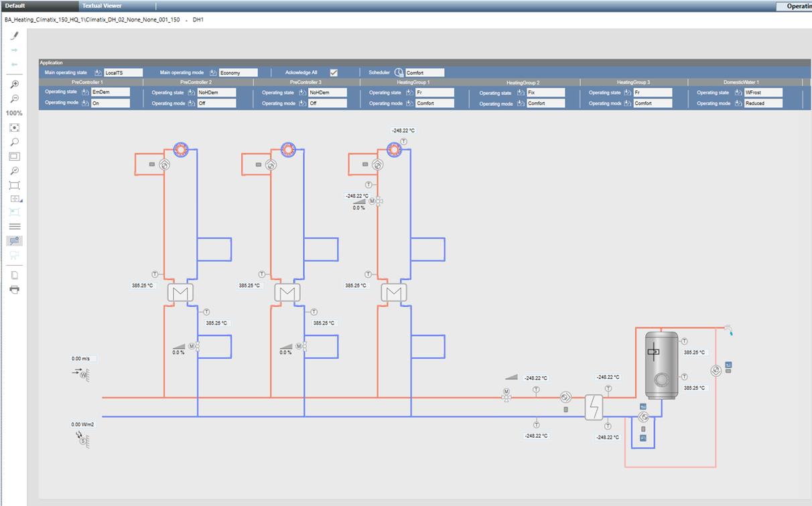
Task: Select the Zoom Out tool
Action: click(14, 99)
